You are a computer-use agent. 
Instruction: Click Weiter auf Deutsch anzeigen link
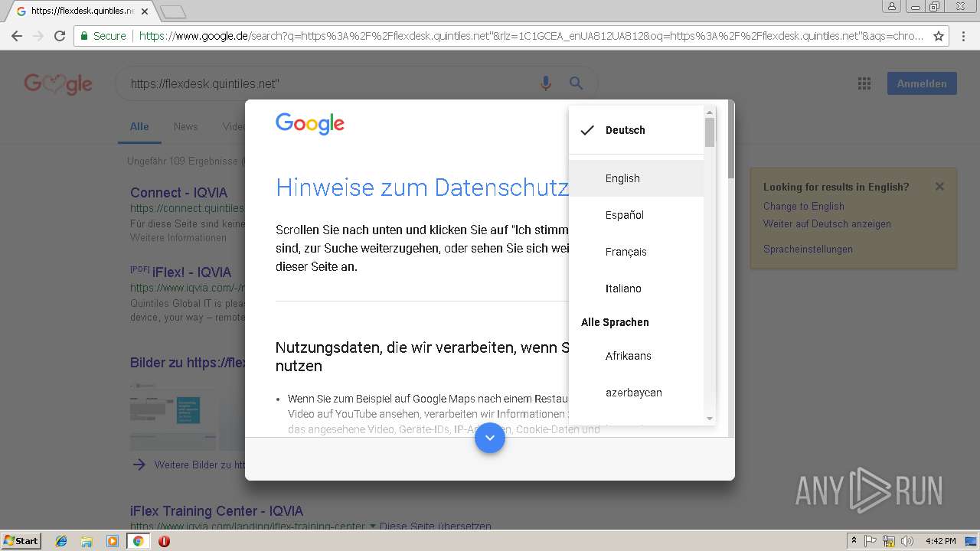click(x=827, y=224)
